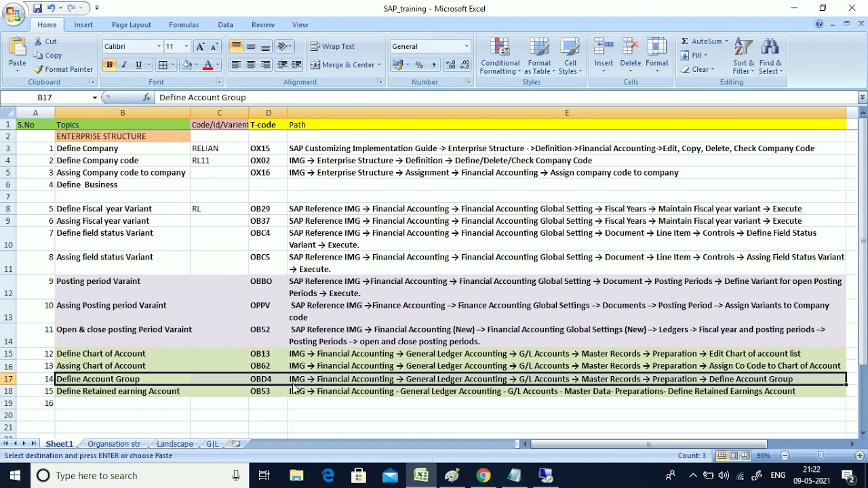The height and width of the screenshot is (488, 868).
Task: Click Increase Decimal icon
Action: point(450,65)
